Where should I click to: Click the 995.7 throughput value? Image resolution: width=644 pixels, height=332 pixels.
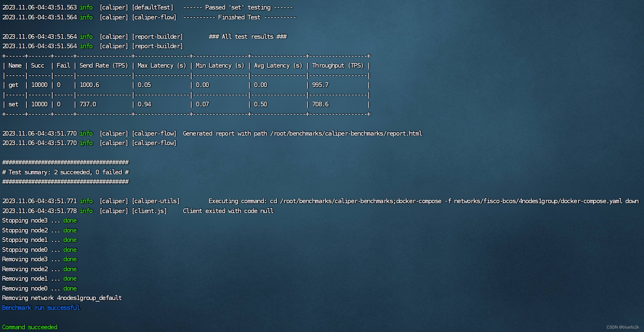pyautogui.click(x=320, y=85)
